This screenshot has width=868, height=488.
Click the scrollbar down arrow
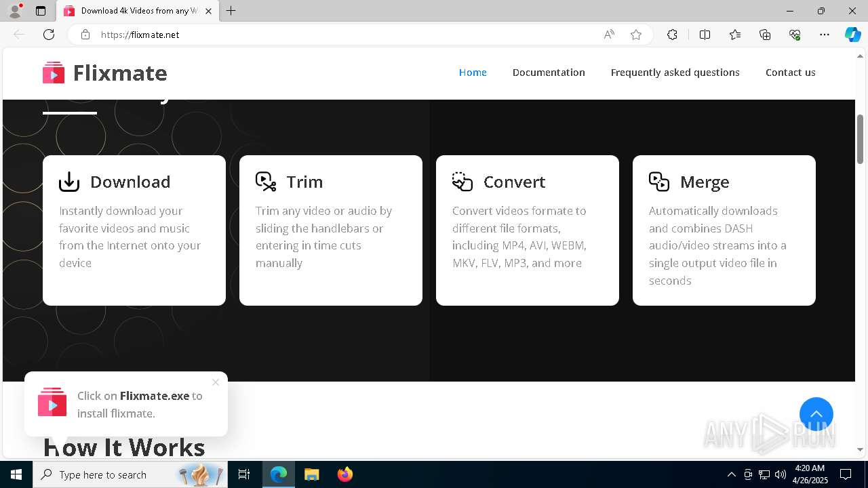click(861, 449)
